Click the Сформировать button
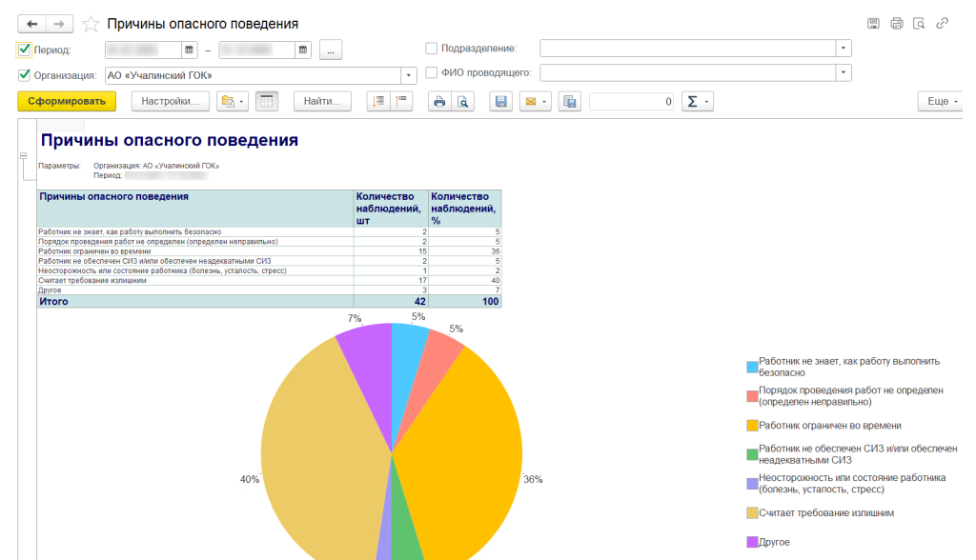976x560 pixels. 66,102
